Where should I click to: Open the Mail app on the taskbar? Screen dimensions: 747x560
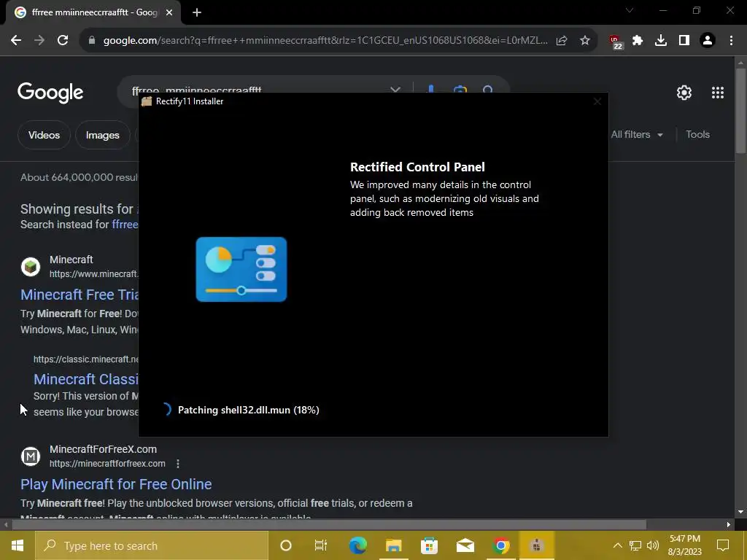465,545
